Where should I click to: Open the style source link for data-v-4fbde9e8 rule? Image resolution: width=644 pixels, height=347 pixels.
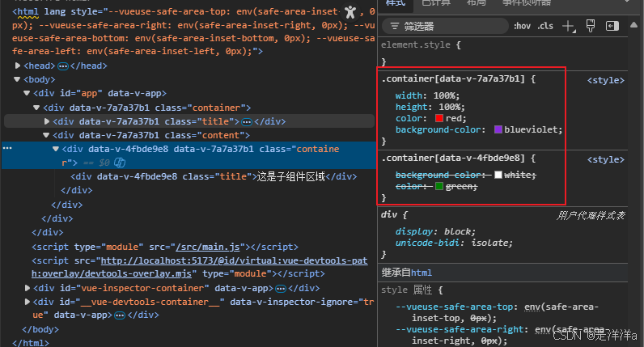pos(605,159)
